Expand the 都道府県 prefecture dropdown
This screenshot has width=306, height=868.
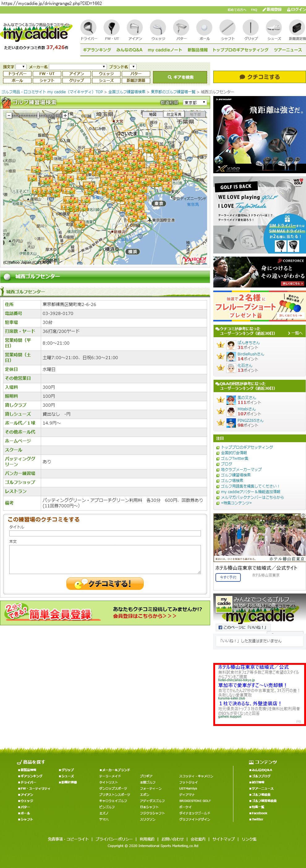(195, 103)
